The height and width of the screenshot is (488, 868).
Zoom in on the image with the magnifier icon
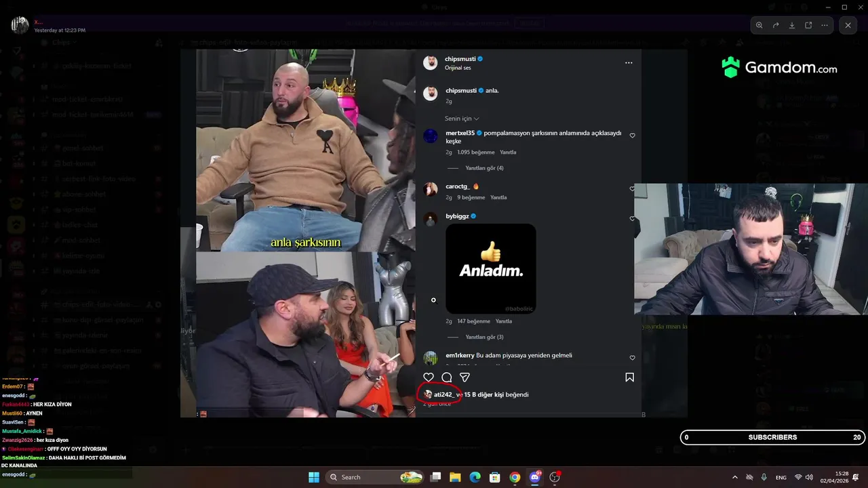(x=759, y=25)
